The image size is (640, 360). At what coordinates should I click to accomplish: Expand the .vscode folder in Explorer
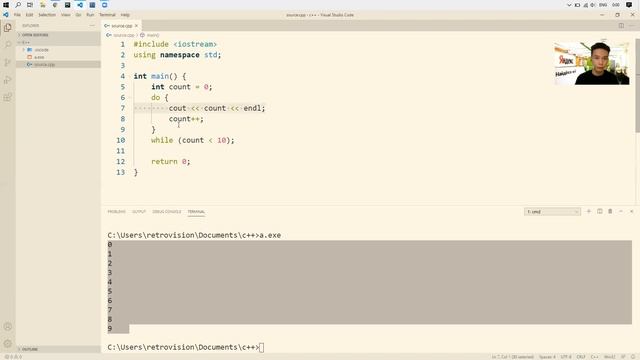click(x=58, y=50)
